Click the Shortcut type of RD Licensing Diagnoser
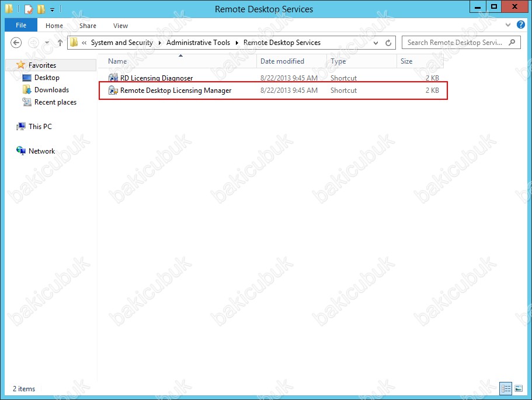The image size is (532, 400). tap(343, 78)
